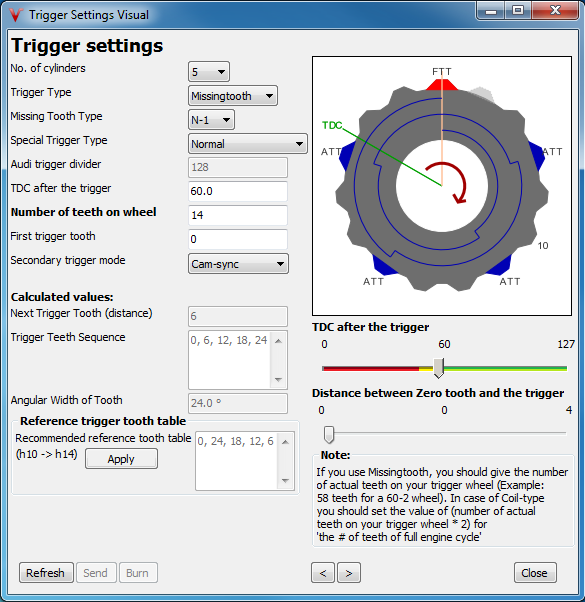Apply the recommended reference tooth table
585x602 pixels.
click(x=121, y=459)
